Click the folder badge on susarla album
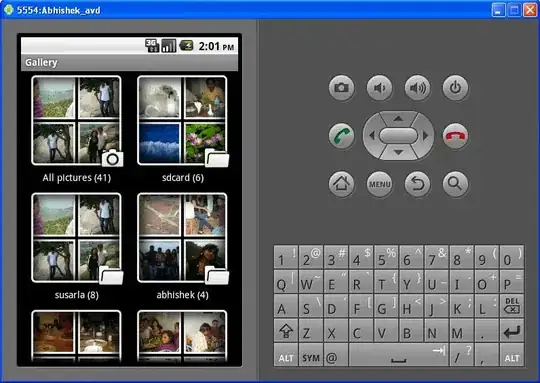540x383 pixels. (x=111, y=276)
